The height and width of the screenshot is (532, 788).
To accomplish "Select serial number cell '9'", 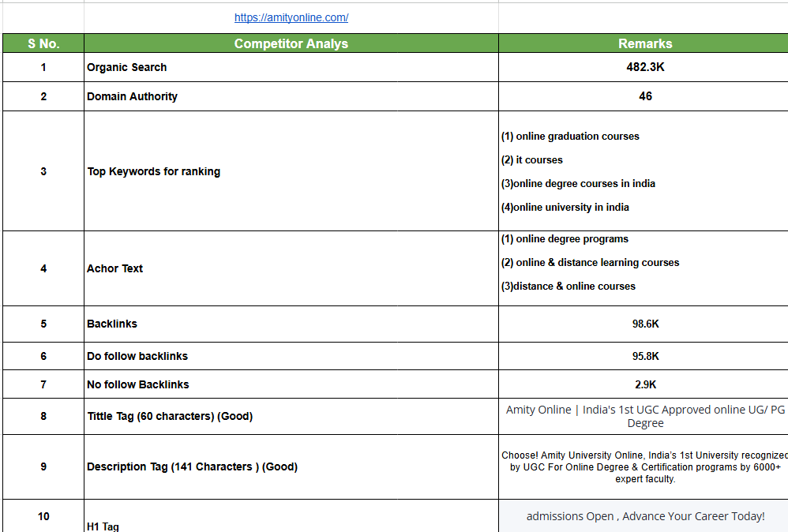I will [43, 466].
